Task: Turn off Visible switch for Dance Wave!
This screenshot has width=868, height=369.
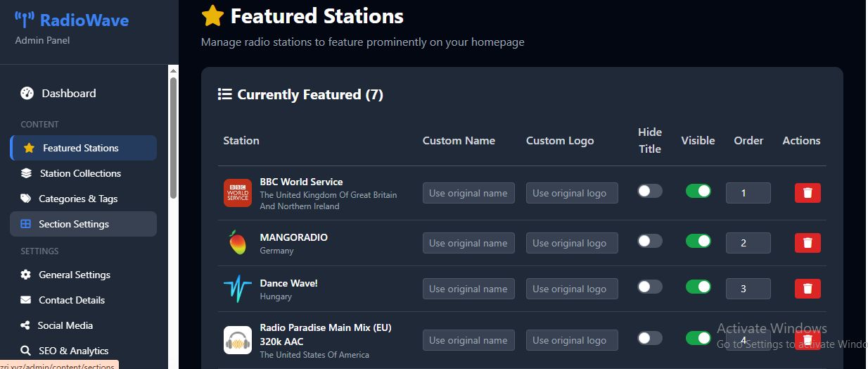Action: point(698,287)
